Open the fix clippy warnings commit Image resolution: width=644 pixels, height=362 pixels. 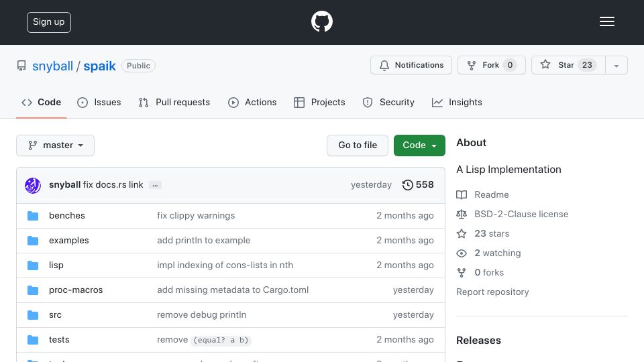(196, 216)
